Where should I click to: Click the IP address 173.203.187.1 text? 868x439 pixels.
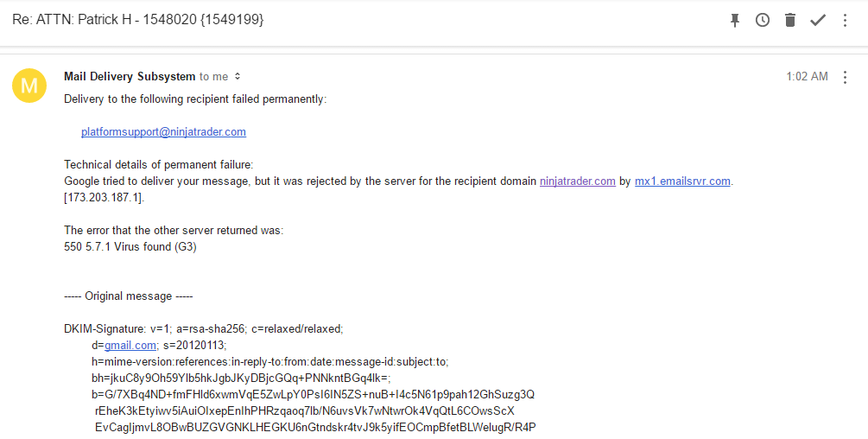[x=105, y=198]
